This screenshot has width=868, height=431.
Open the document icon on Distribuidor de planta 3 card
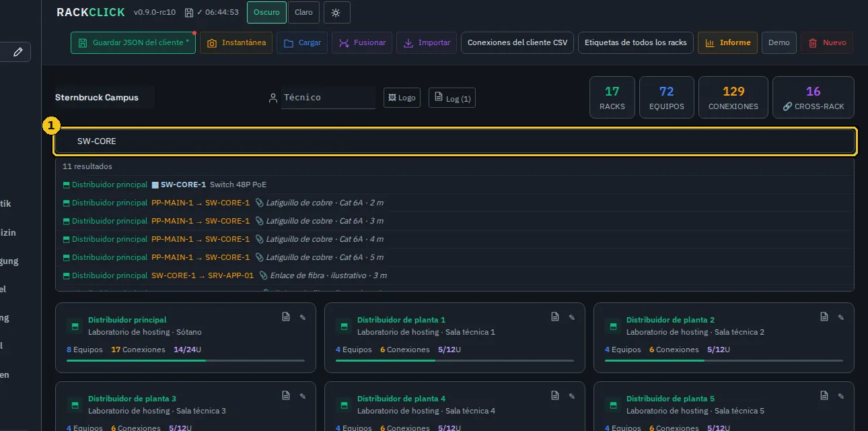click(x=286, y=395)
